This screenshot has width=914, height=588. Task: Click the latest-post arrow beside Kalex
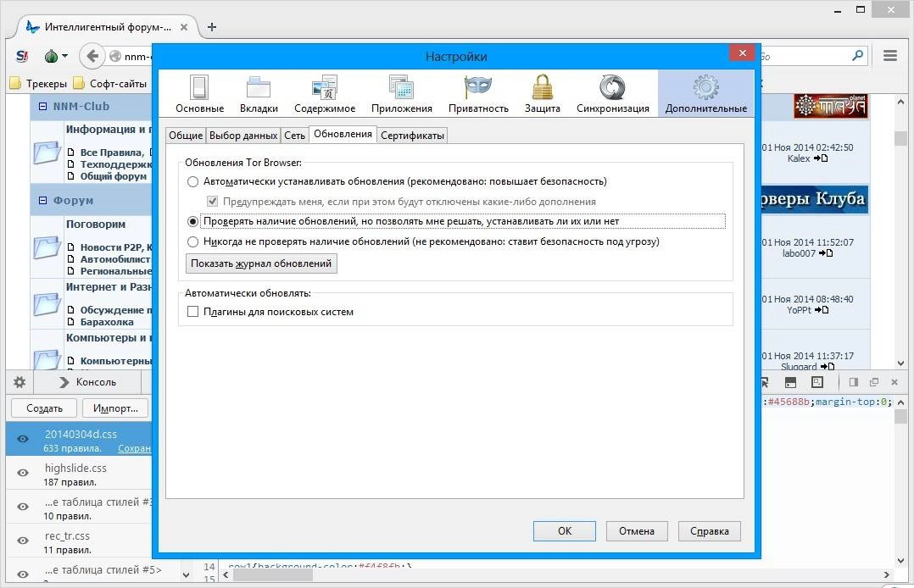point(820,158)
